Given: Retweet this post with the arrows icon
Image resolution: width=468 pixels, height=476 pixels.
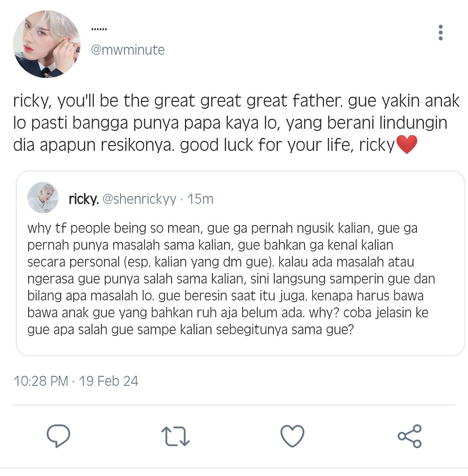Looking at the screenshot, I should pos(175,436).
